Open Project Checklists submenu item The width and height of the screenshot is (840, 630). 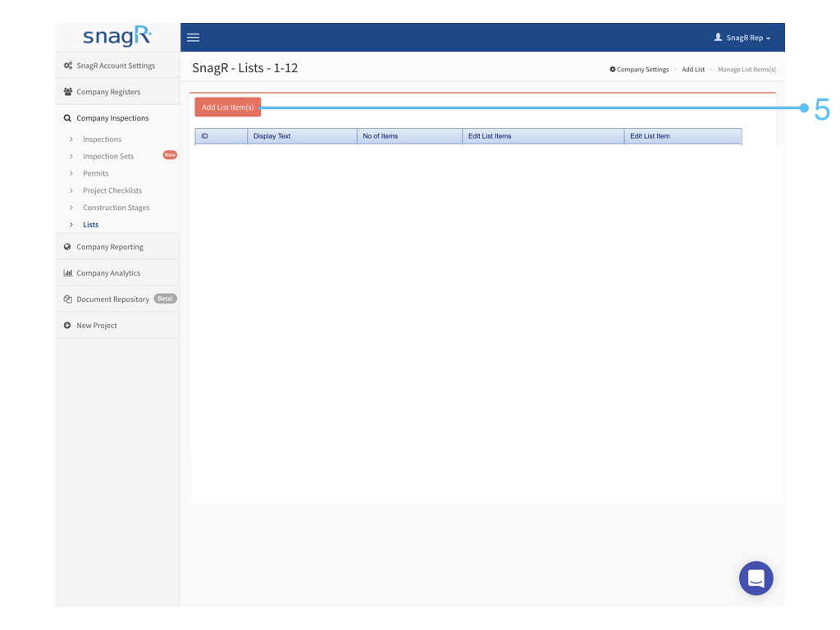[x=112, y=190]
